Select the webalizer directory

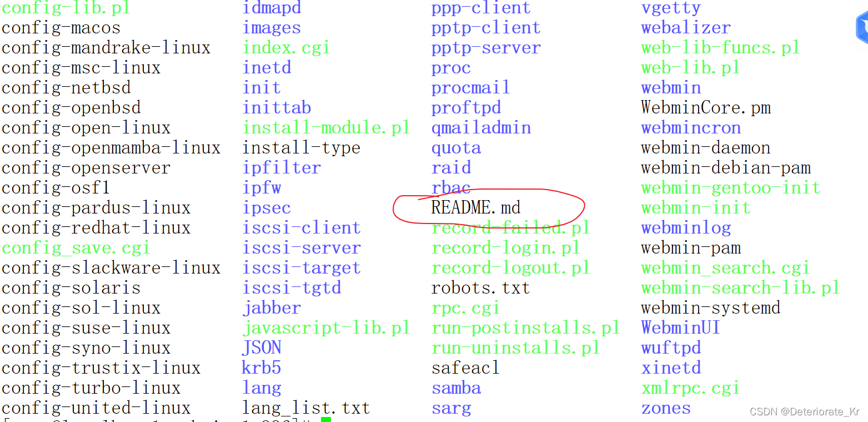(x=686, y=28)
